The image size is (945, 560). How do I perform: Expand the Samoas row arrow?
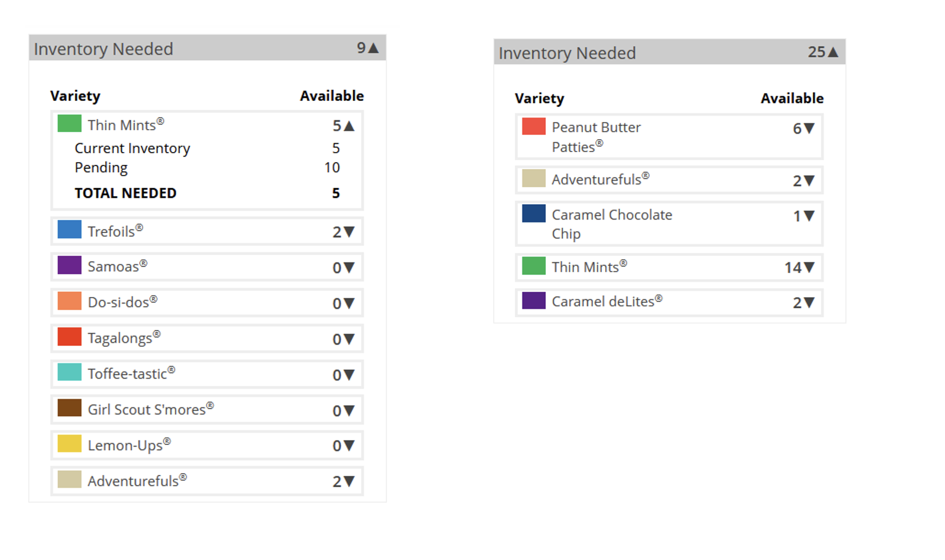point(349,268)
